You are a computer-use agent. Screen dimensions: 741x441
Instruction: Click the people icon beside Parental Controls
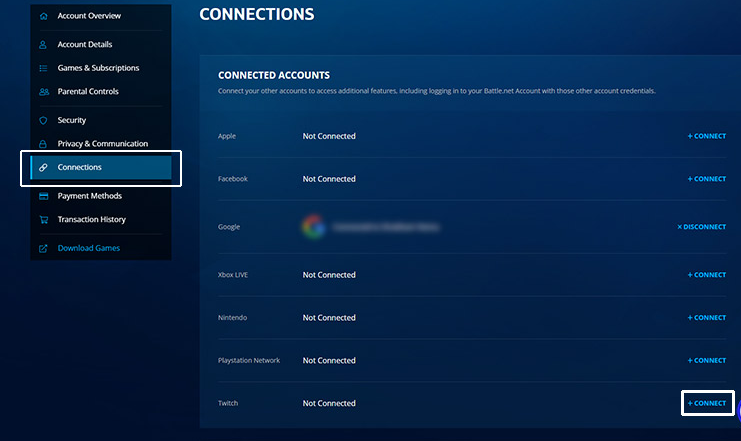(x=44, y=92)
